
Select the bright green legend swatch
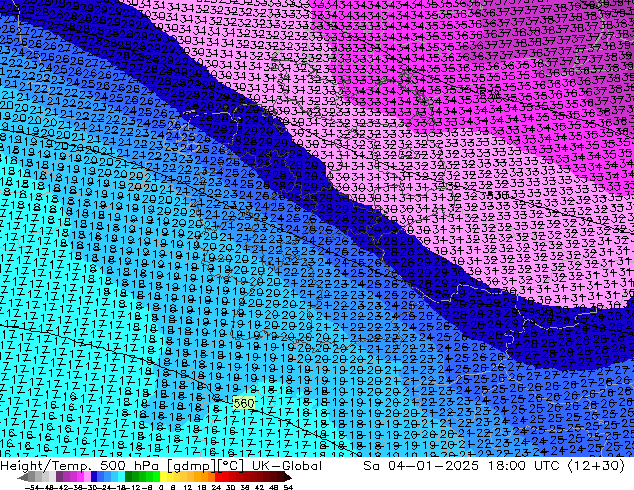[156, 476]
